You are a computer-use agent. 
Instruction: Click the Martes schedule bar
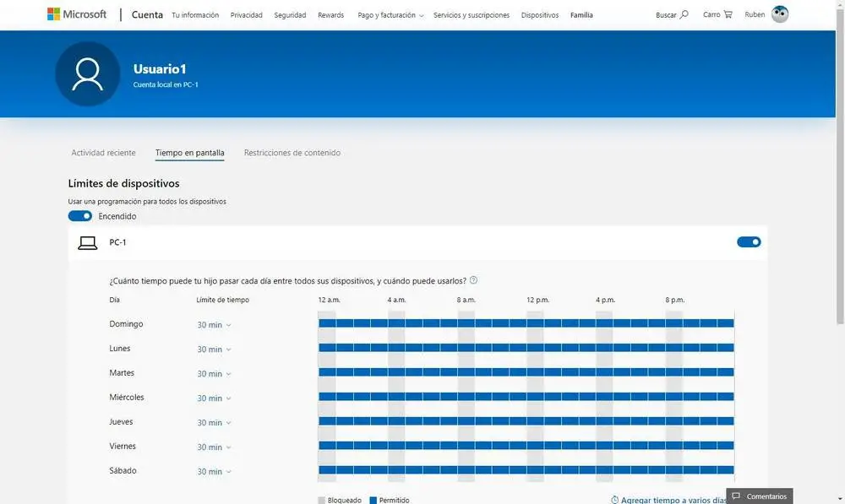click(526, 372)
